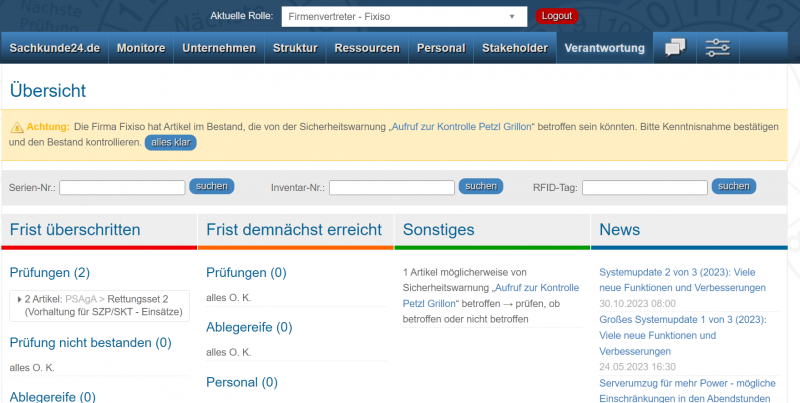Open the settings sliders icon
This screenshot has width=800, height=403.
pyautogui.click(x=717, y=47)
